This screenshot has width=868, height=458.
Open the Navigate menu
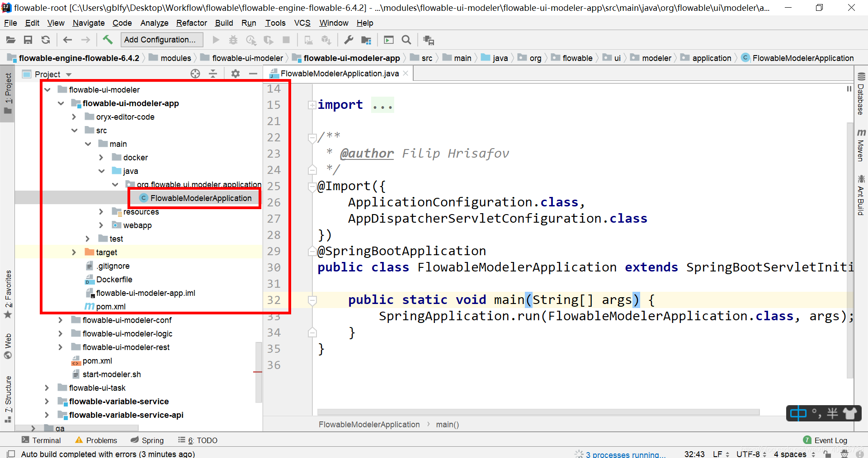pyautogui.click(x=89, y=23)
